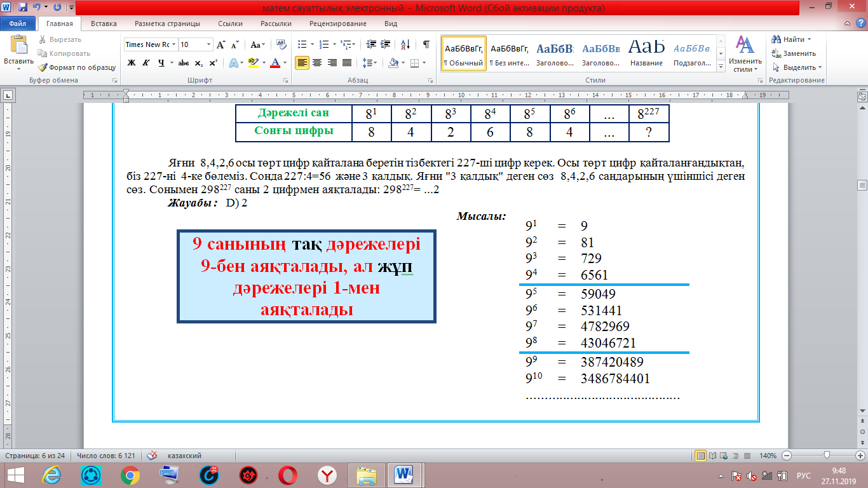Open the Файл tab
The height and width of the screenshot is (488, 868).
pos(17,24)
